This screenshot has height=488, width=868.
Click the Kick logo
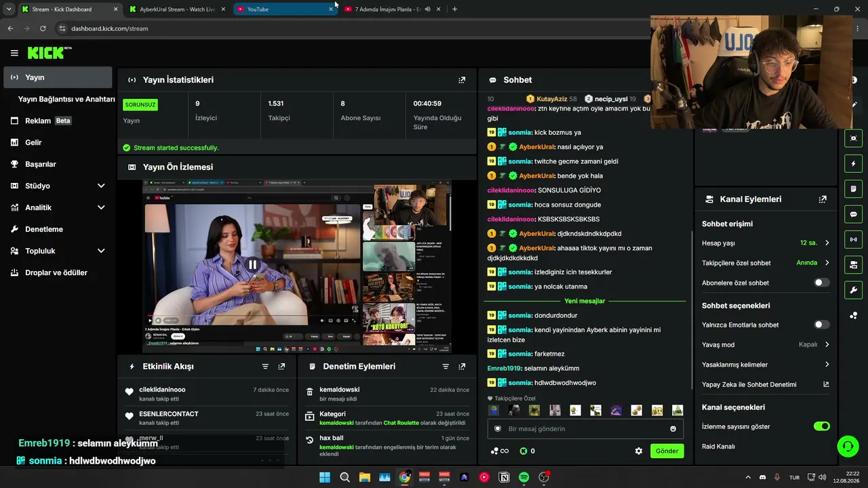coord(50,53)
